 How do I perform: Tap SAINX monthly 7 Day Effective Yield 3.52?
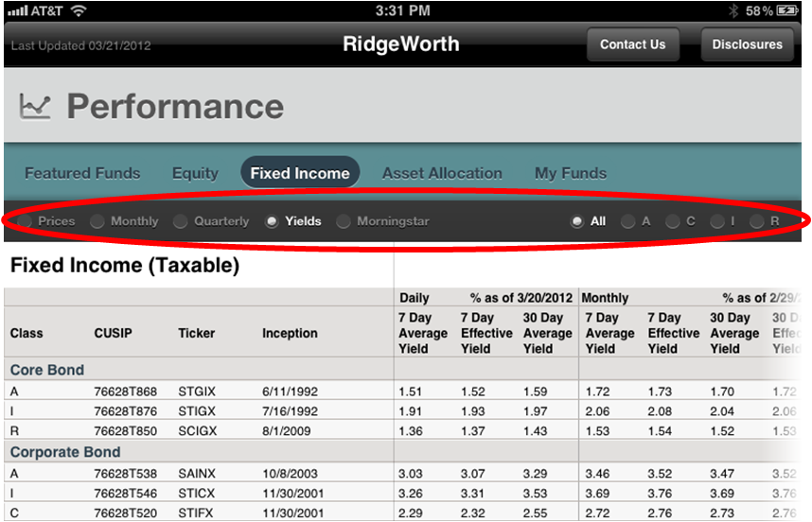(660, 474)
